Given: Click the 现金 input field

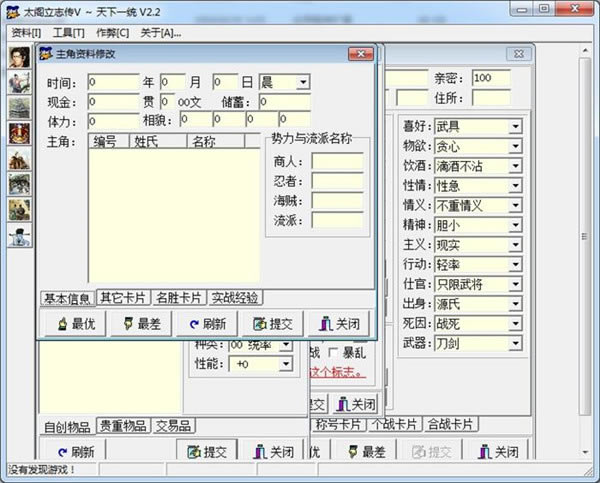Looking at the screenshot, I should point(112,101).
